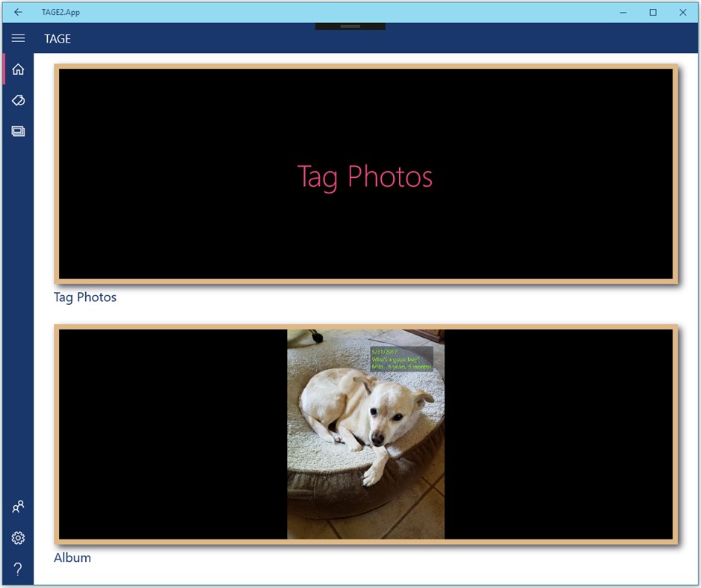Screen dimensions: 701x588
Task: Open Settings via gear icon
Action: pyautogui.click(x=18, y=537)
